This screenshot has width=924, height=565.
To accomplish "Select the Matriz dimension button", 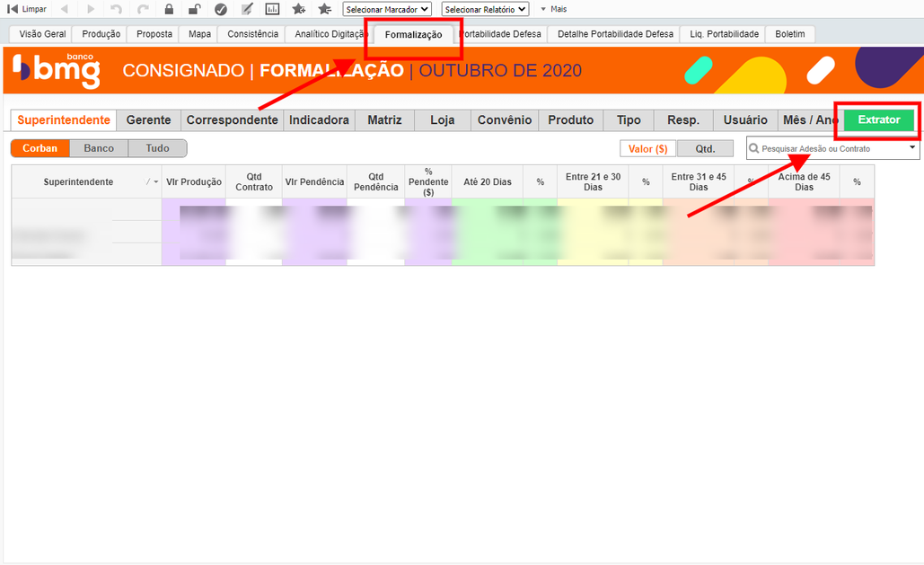I will (384, 120).
